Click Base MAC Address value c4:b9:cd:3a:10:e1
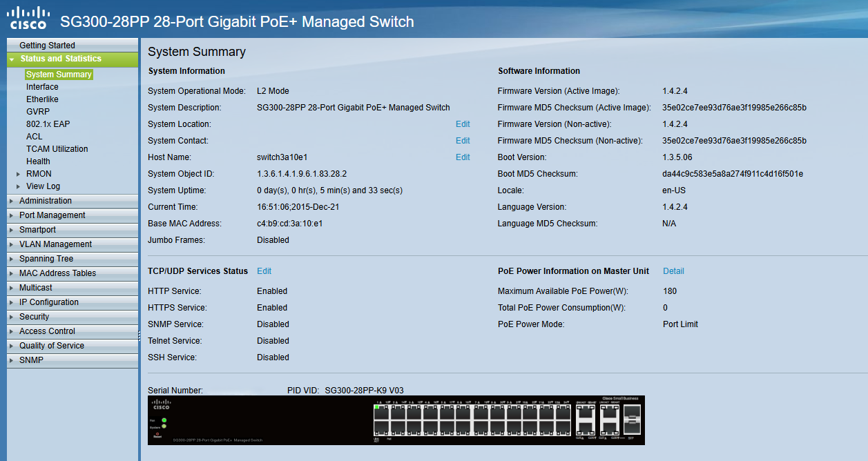This screenshot has width=868, height=461. [290, 224]
